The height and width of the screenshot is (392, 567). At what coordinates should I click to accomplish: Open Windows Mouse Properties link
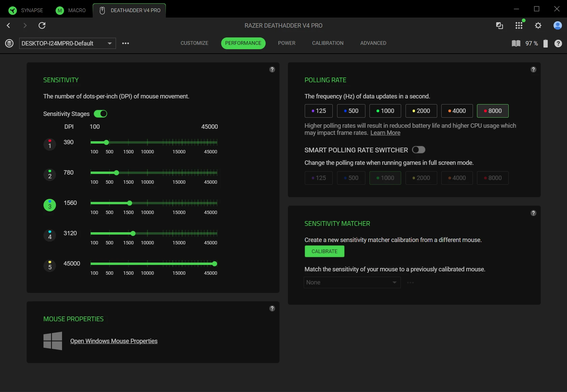[114, 341]
